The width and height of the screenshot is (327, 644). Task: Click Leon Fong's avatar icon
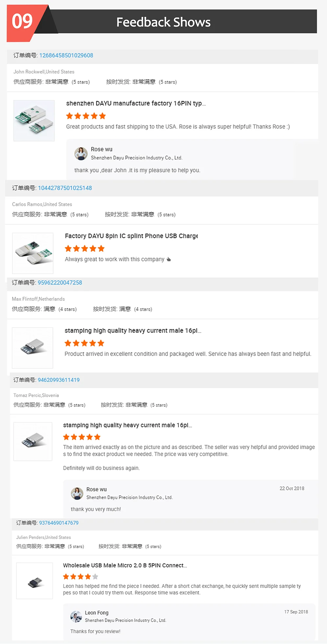(x=76, y=617)
